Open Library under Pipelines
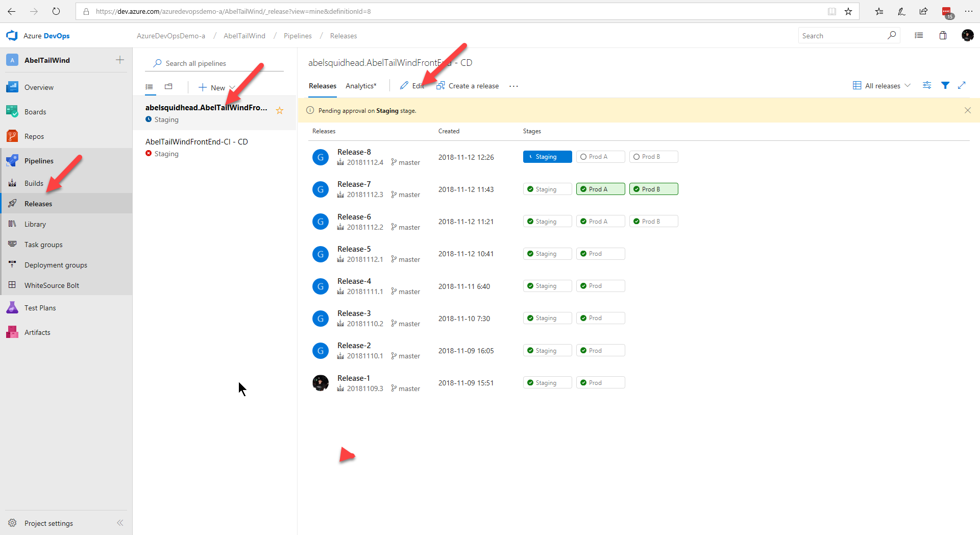The height and width of the screenshot is (535, 980). (35, 224)
